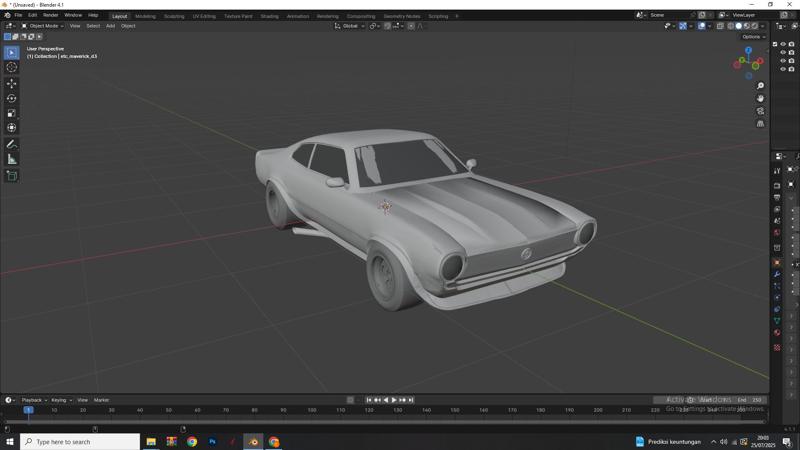
Task: Uncheck the collection checkbox in the outliner
Action: [x=775, y=44]
